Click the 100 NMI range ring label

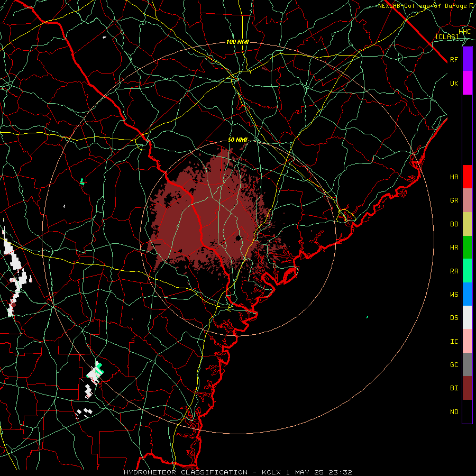click(237, 42)
